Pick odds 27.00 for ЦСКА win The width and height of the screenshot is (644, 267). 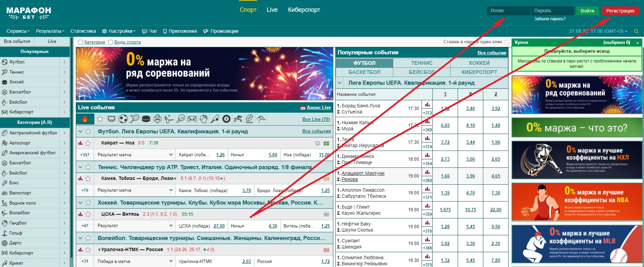coord(219,226)
